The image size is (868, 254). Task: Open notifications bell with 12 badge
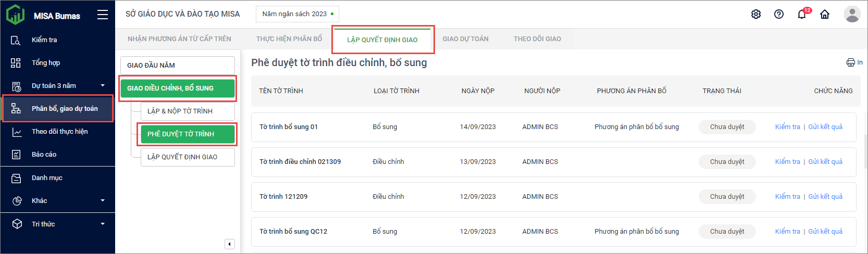[802, 14]
